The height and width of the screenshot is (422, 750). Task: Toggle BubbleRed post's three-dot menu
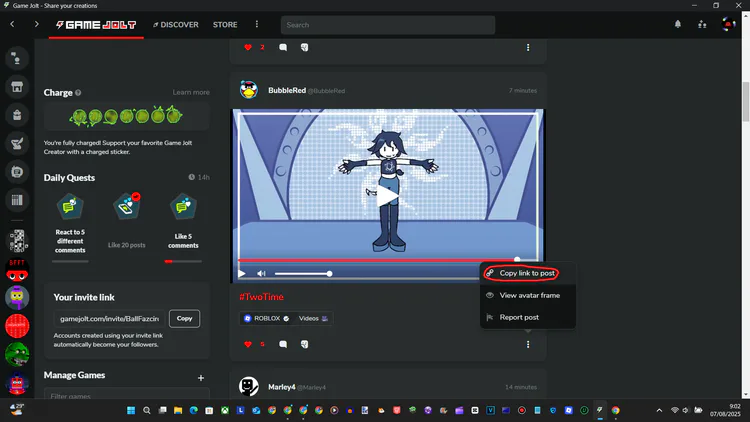click(528, 344)
